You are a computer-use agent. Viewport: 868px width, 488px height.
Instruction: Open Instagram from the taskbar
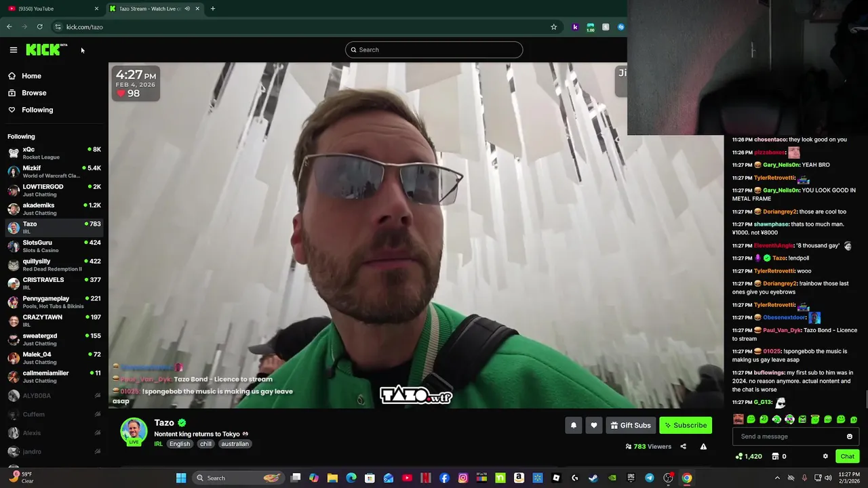pyautogui.click(x=463, y=478)
